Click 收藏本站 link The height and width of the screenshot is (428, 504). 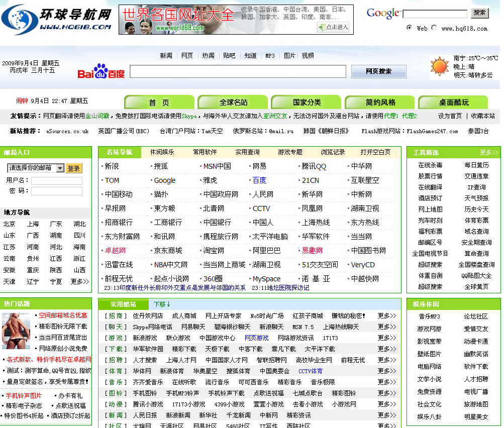[x=483, y=116]
